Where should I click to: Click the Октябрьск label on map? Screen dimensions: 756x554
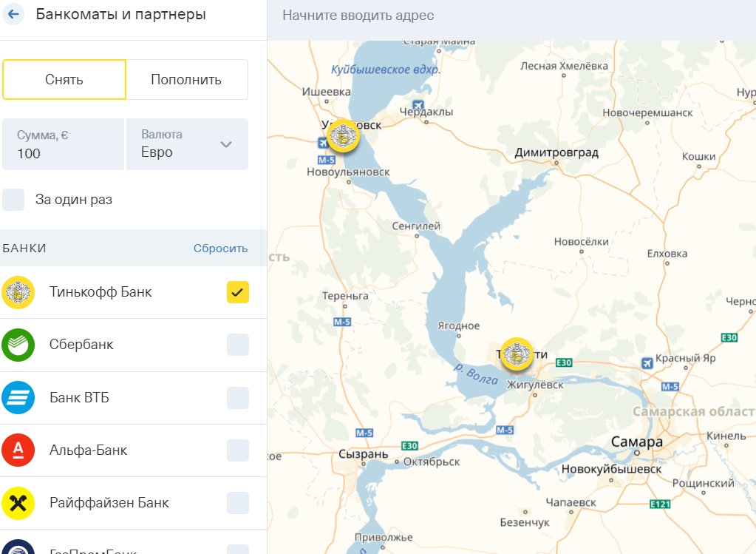pyautogui.click(x=431, y=462)
